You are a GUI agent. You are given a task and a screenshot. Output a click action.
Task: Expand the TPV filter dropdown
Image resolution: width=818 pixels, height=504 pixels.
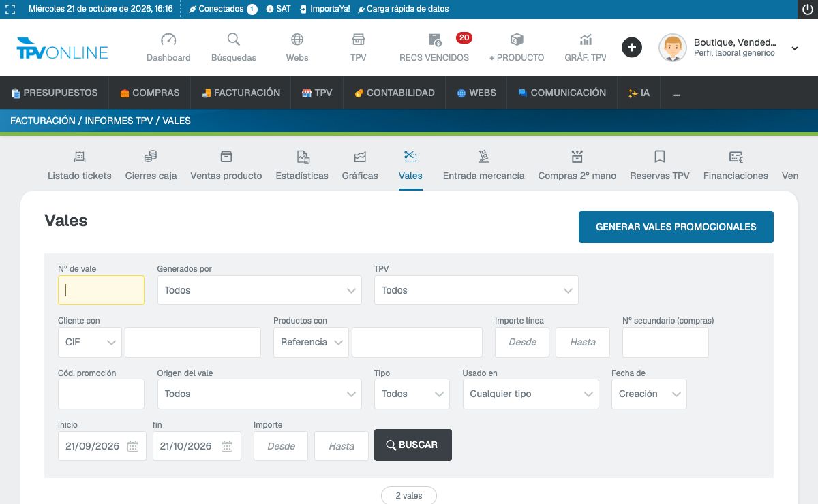(476, 290)
